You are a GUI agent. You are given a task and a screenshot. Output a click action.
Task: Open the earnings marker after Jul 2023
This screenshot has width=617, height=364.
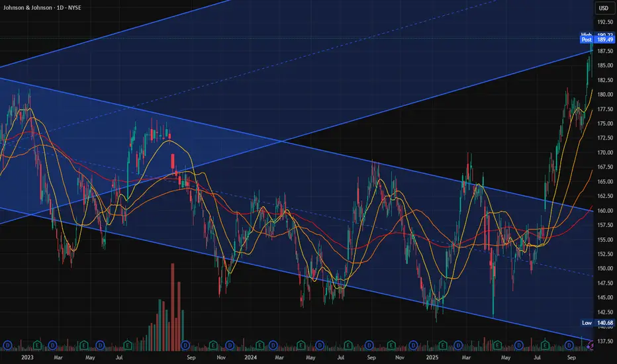pyautogui.click(x=128, y=345)
